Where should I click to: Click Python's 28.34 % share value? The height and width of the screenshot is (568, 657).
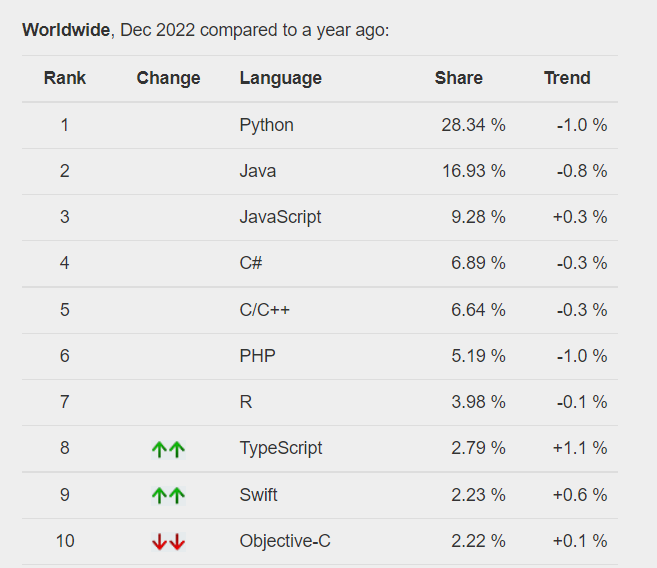(473, 125)
